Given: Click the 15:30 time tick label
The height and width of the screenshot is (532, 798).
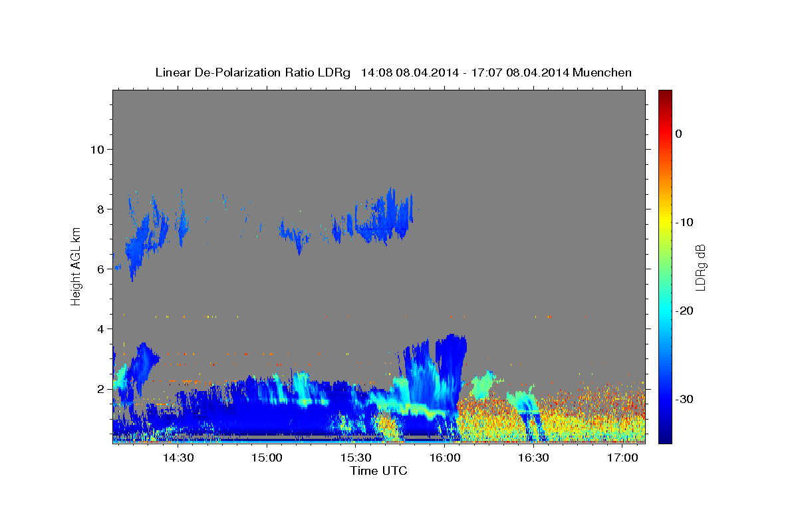Looking at the screenshot, I should pyautogui.click(x=356, y=458).
